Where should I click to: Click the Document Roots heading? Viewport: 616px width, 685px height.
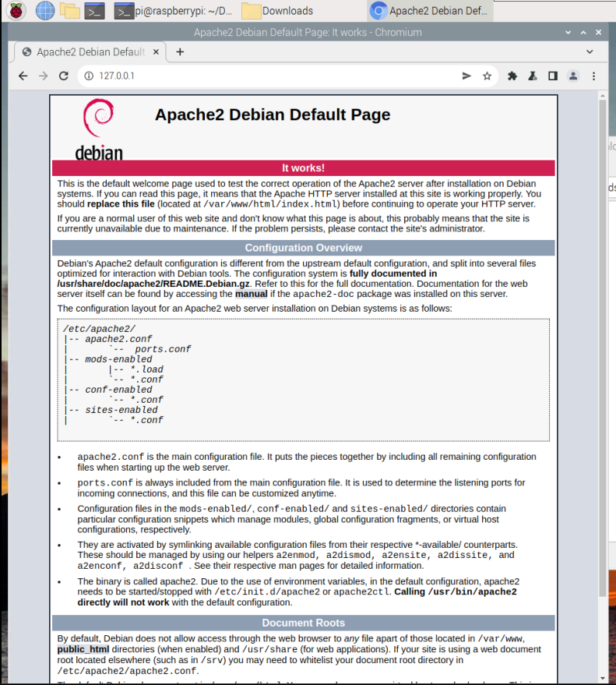[304, 623]
